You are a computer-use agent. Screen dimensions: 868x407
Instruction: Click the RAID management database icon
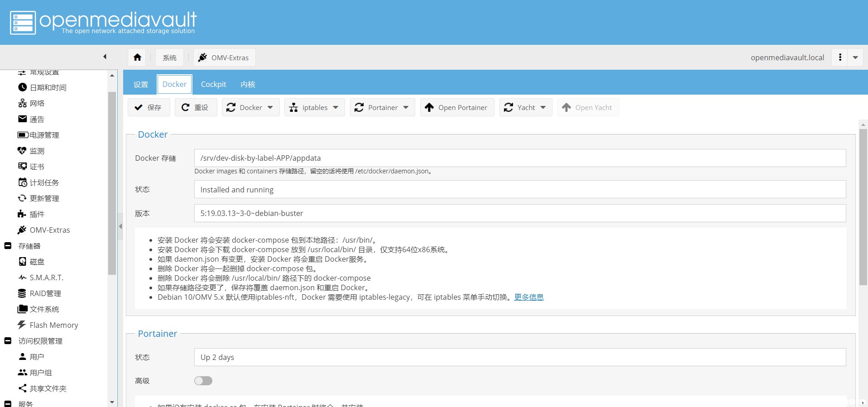tap(22, 293)
